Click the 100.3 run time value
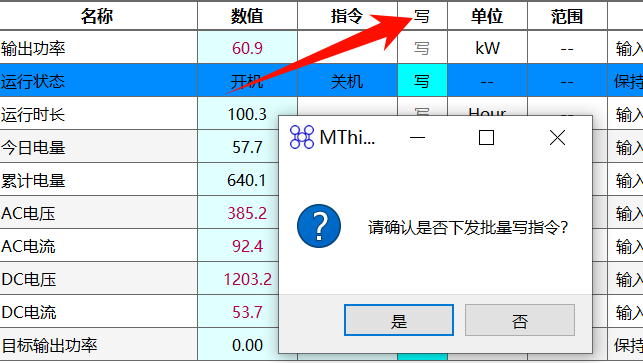Image resolution: width=643 pixels, height=363 pixels. click(x=247, y=114)
